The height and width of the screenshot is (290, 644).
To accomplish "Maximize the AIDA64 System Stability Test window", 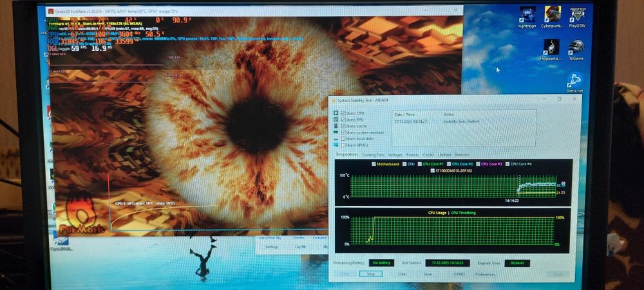I will coord(559,99).
